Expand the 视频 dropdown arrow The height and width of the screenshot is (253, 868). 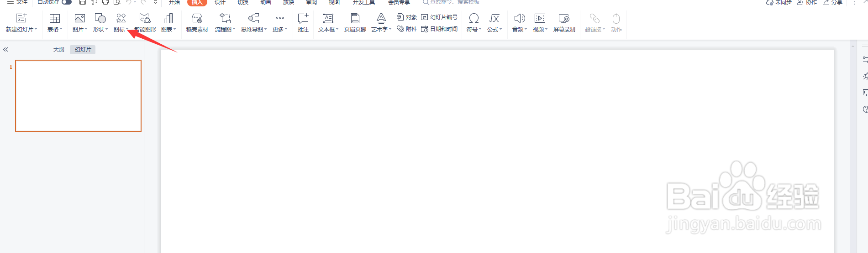[547, 29]
